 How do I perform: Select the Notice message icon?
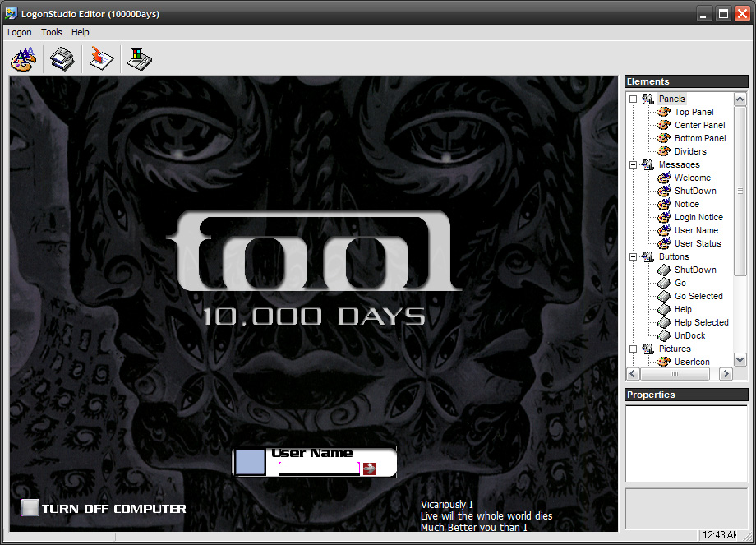664,204
